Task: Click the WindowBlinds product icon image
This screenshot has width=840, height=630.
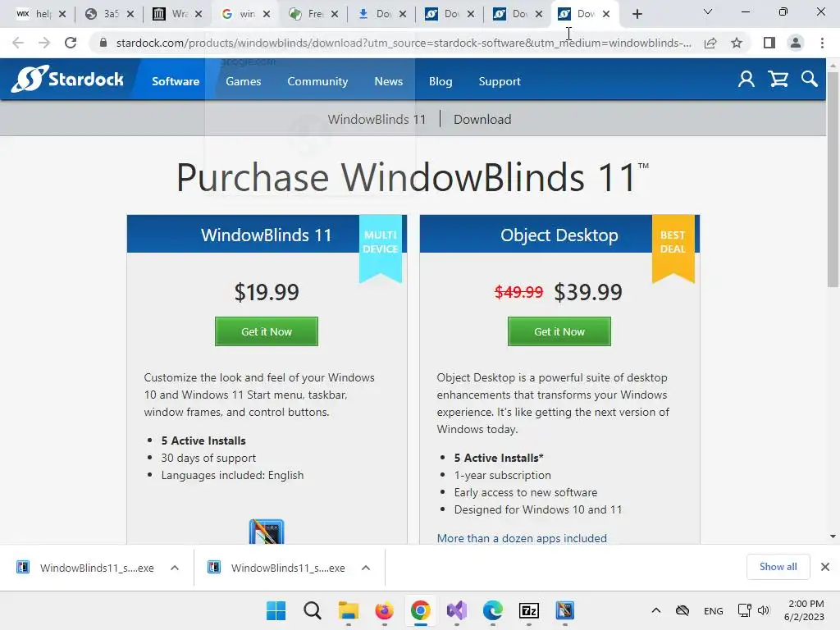Action: tap(267, 532)
